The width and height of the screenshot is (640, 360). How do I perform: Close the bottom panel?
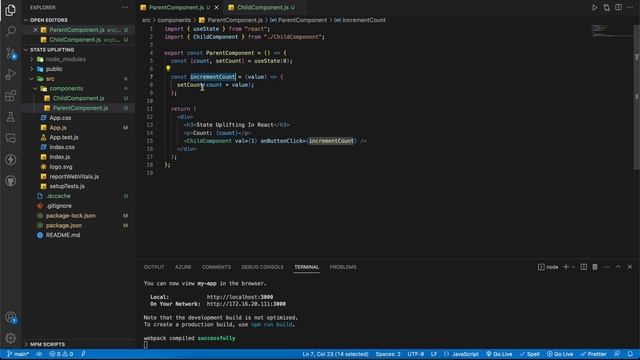(630, 267)
